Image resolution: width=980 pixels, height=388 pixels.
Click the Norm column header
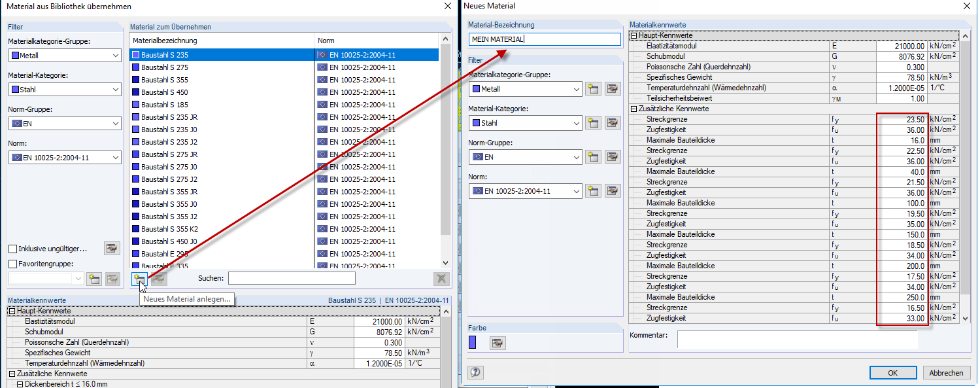378,41
